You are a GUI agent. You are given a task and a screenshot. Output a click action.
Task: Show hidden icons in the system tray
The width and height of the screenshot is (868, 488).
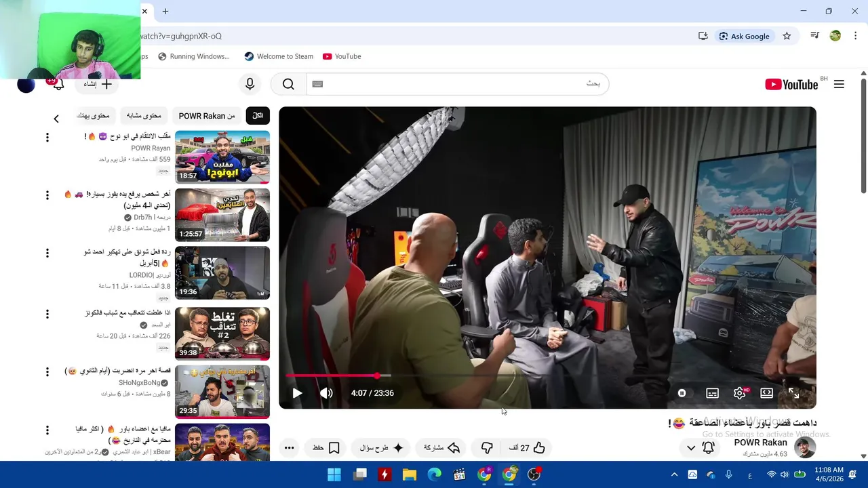(x=674, y=474)
